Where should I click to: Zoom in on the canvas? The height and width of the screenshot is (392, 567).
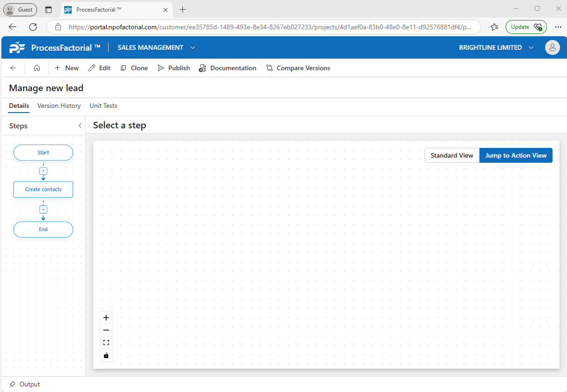pyautogui.click(x=106, y=318)
